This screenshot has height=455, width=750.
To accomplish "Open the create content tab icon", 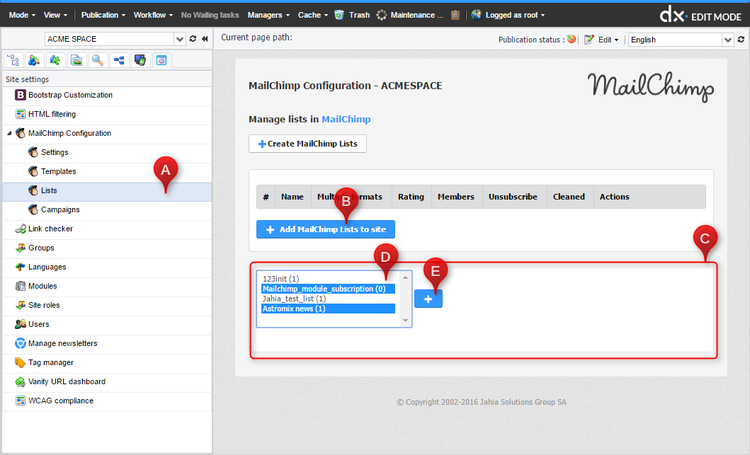I will pos(34,60).
